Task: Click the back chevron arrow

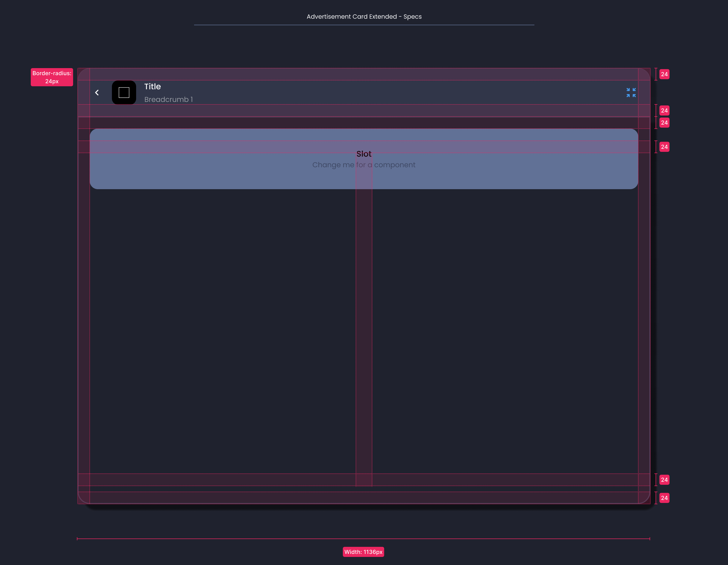Action: coord(97,93)
